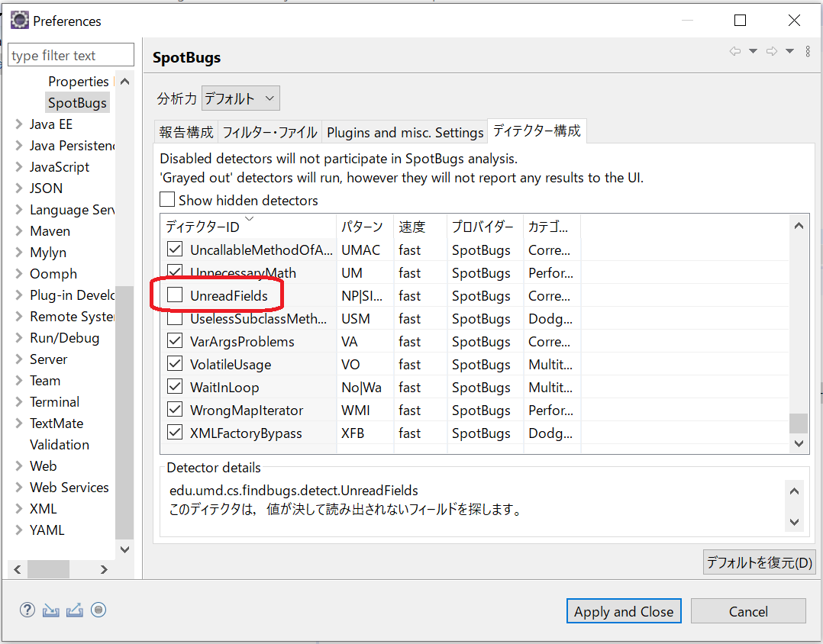Open the Plugins and misc. Settings tab
823x644 pixels.
click(405, 131)
